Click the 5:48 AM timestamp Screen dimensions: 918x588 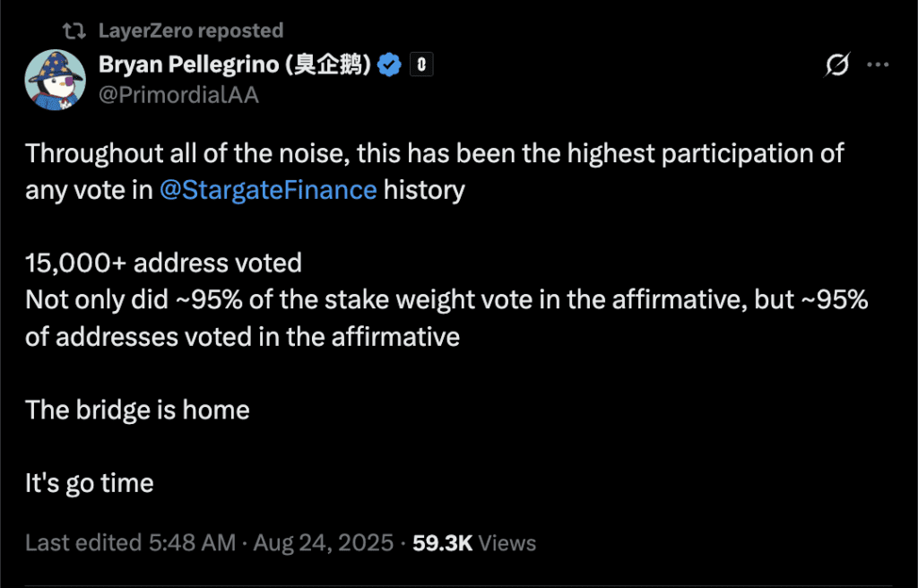point(192,542)
